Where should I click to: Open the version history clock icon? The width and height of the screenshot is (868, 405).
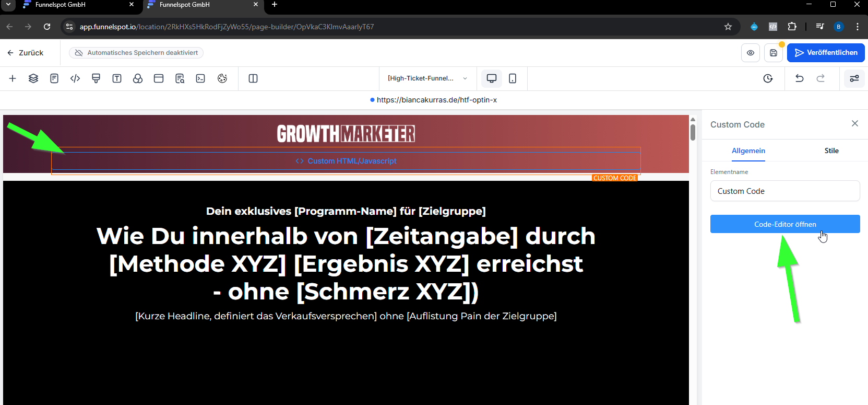(768, 78)
